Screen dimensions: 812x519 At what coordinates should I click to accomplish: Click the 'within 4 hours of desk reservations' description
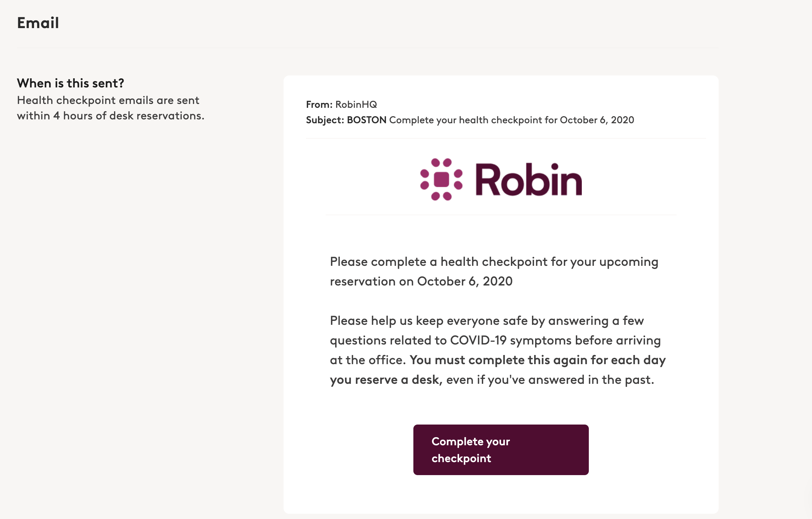[x=111, y=116]
